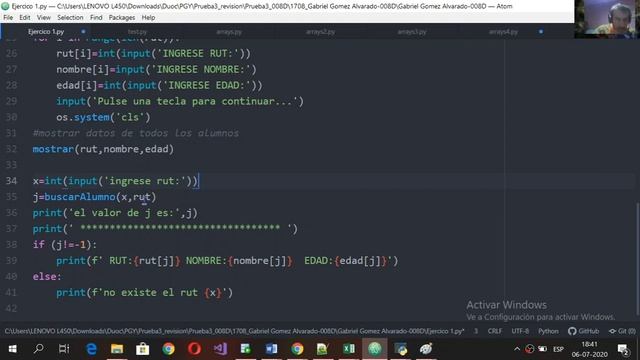Switch to the arrays3.py tab
640x360 pixels.
412,31
